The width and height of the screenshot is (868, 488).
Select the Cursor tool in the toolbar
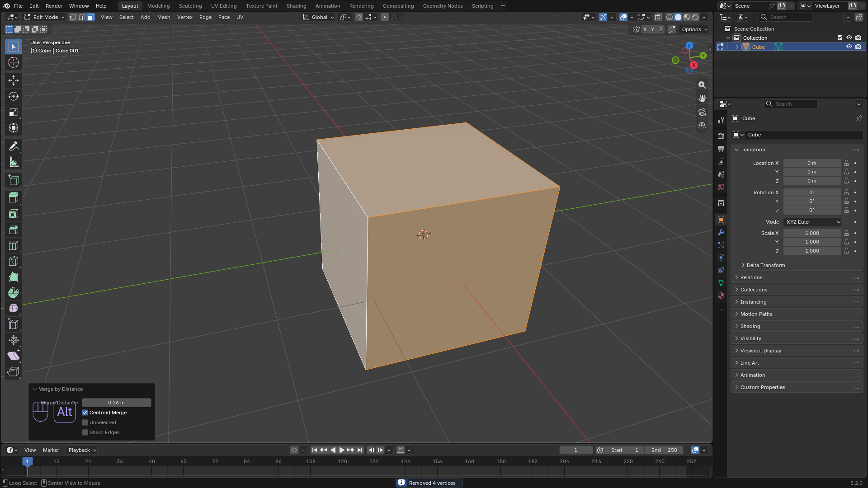tap(14, 62)
